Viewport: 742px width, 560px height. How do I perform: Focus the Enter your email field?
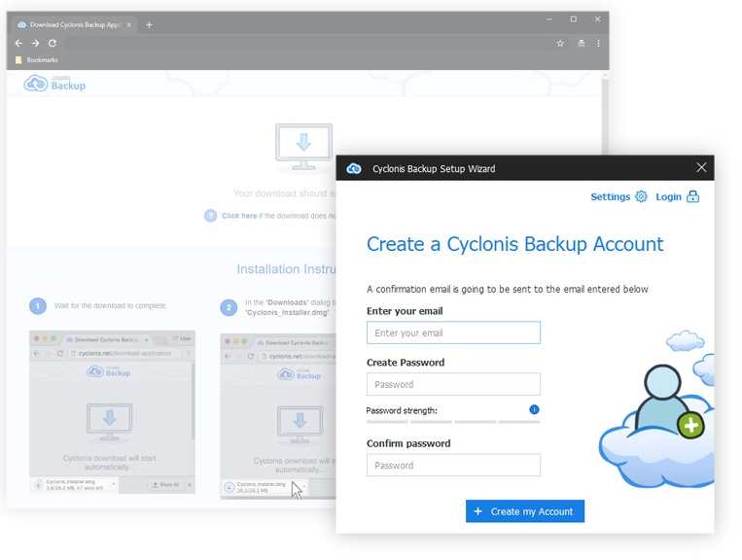tap(453, 332)
